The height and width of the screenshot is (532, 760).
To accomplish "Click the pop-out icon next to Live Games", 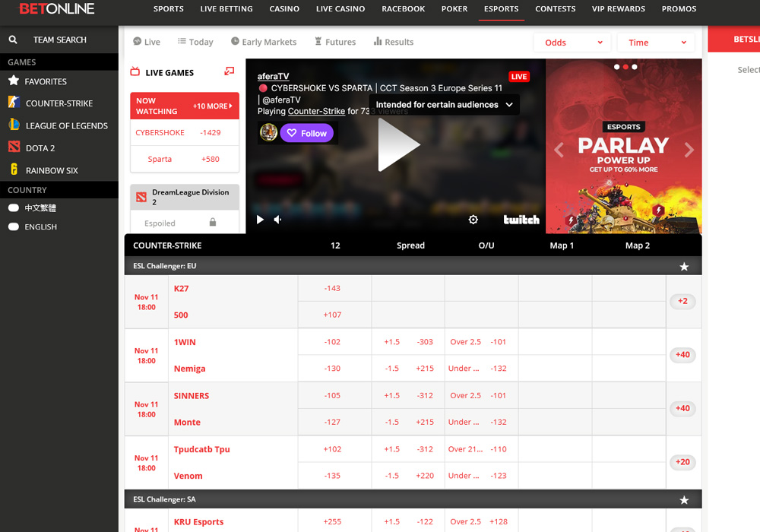I will pyautogui.click(x=230, y=70).
